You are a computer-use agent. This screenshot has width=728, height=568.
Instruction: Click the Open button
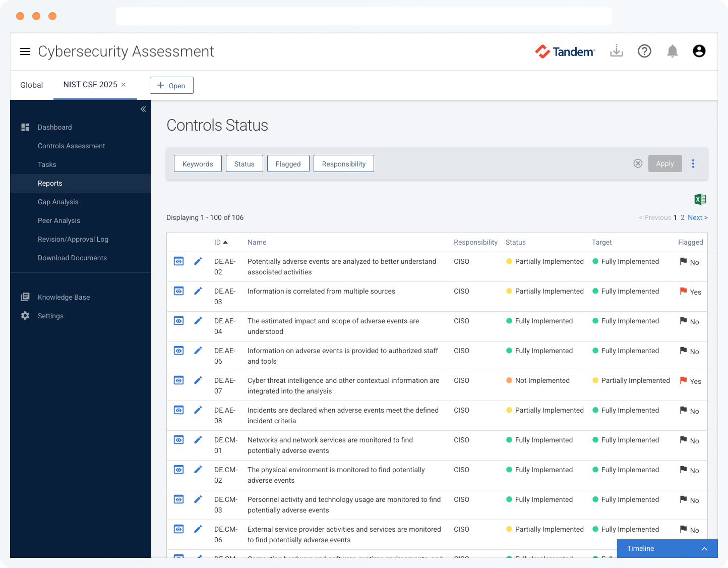(x=171, y=85)
